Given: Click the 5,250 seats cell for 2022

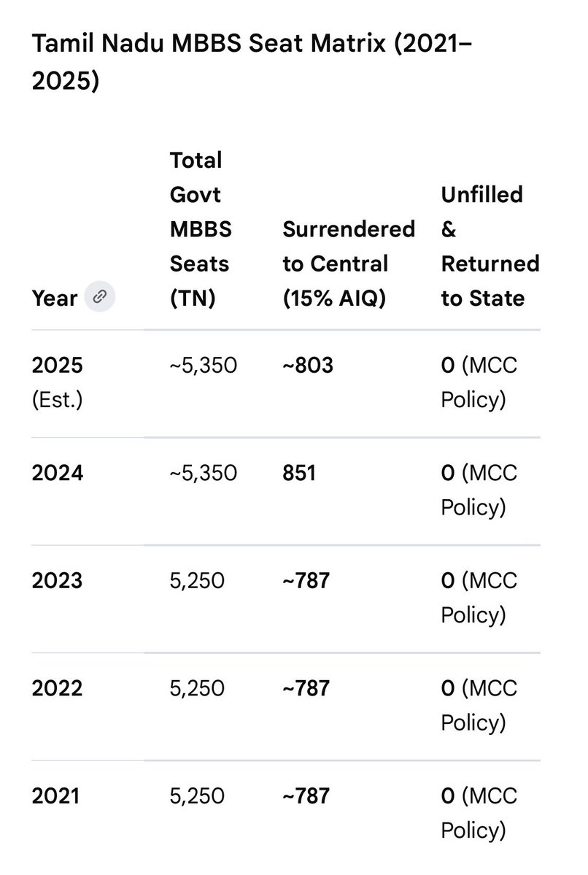Looking at the screenshot, I should coord(197,688).
